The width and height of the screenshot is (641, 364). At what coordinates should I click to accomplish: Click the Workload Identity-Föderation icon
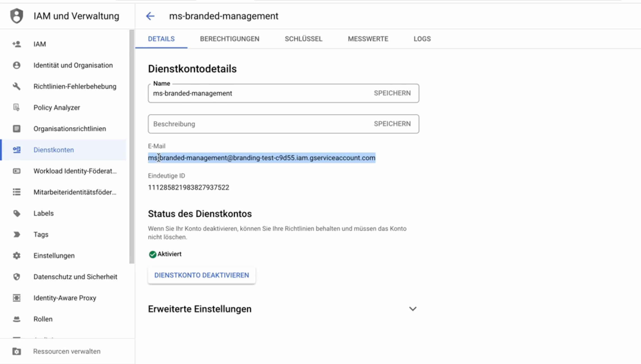tap(16, 171)
